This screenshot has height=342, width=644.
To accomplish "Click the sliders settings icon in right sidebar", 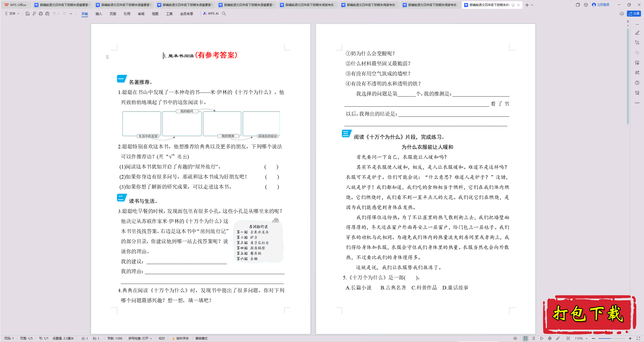I will (x=637, y=53).
